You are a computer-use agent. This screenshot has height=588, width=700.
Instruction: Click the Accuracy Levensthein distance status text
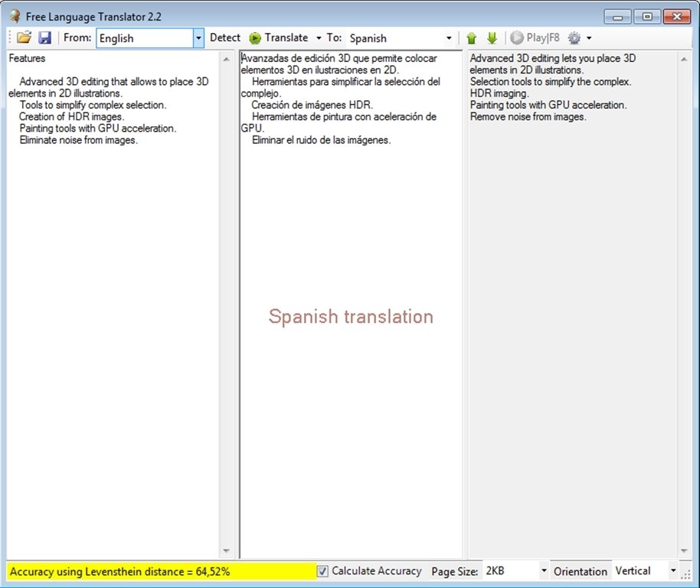tap(119, 571)
